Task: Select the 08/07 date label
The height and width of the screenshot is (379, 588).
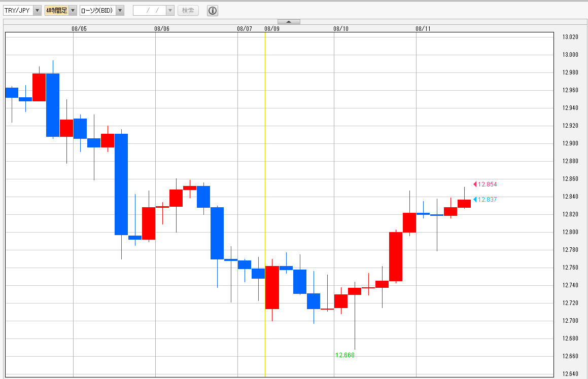Action: pyautogui.click(x=245, y=29)
